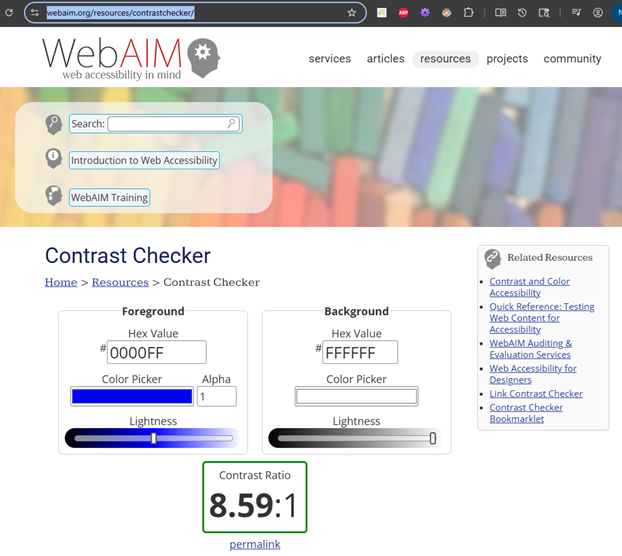Click the 8.59:1 contrast ratio value

(253, 505)
